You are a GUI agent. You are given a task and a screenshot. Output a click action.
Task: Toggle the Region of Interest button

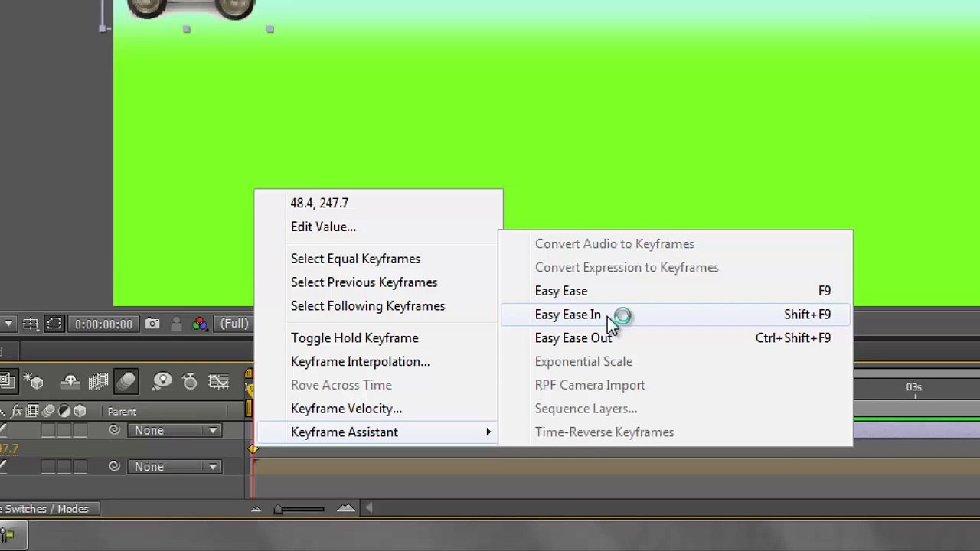click(54, 324)
